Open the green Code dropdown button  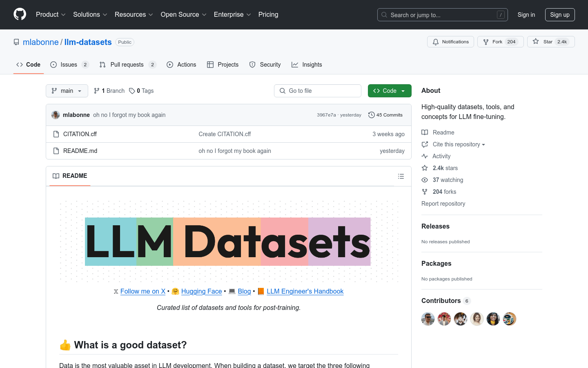pyautogui.click(x=390, y=91)
